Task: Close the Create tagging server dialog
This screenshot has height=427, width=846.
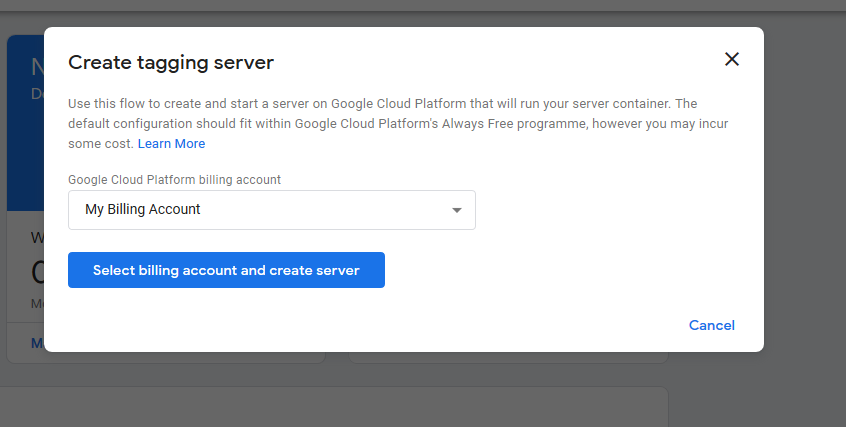Action: [x=732, y=59]
